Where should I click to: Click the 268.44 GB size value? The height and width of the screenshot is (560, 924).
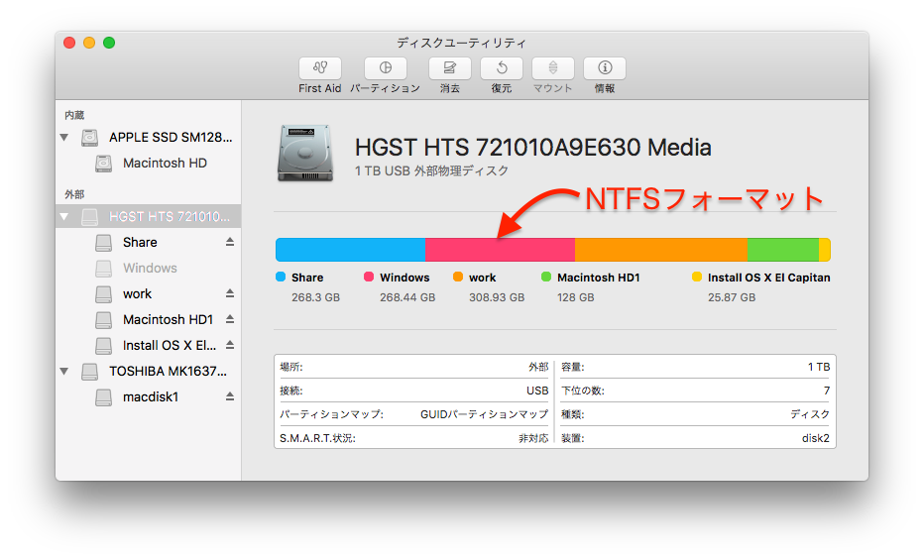point(407,297)
